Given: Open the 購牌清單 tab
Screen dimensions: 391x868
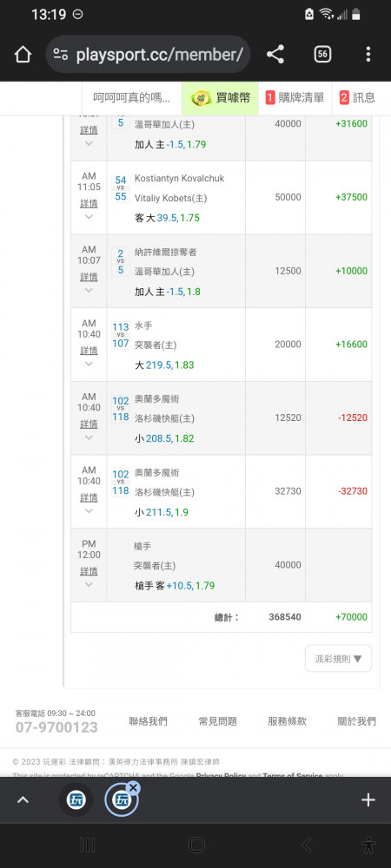Looking at the screenshot, I should 295,99.
